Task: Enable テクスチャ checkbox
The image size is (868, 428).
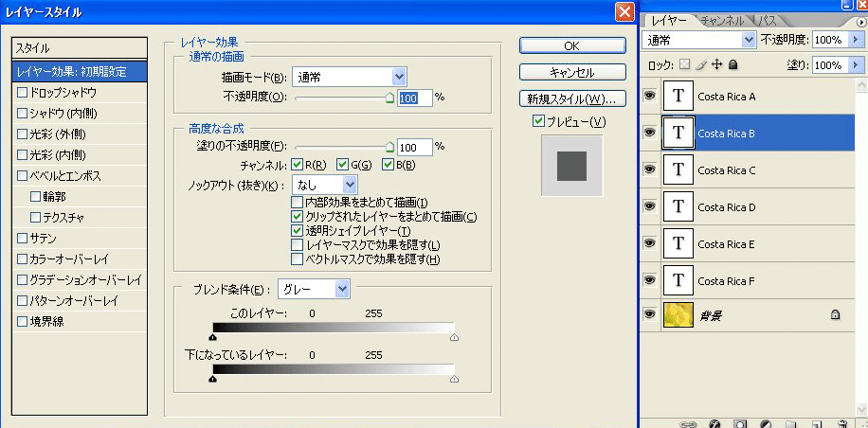Action: click(35, 218)
